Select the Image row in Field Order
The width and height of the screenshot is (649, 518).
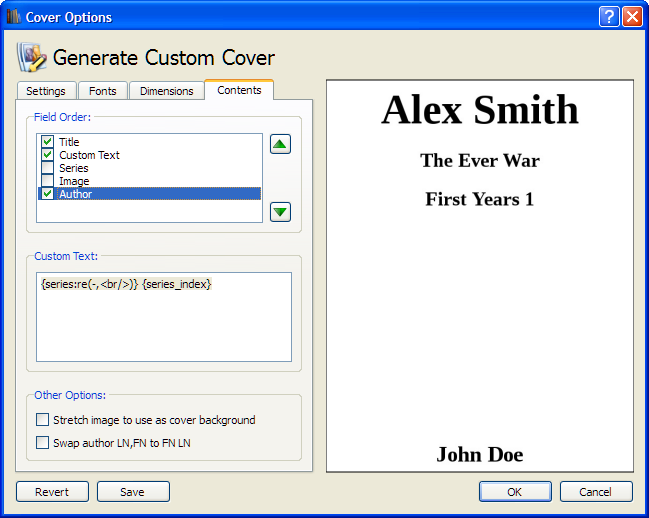click(x=149, y=181)
